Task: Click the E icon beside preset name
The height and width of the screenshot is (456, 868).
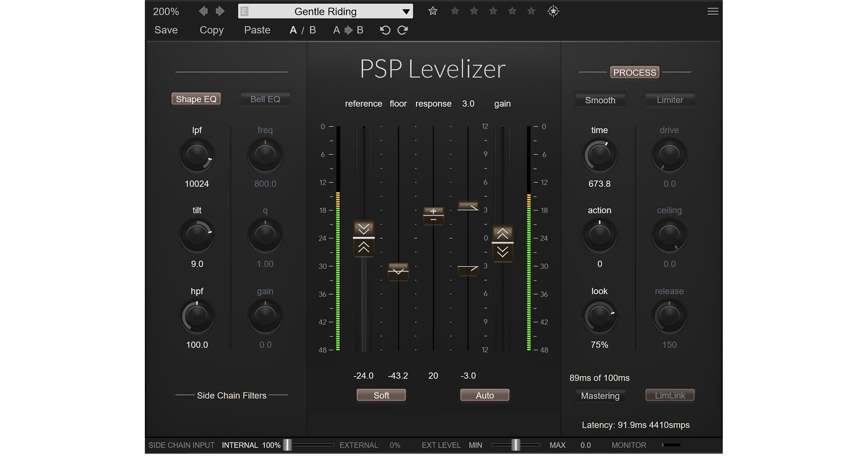Action: click(x=244, y=11)
